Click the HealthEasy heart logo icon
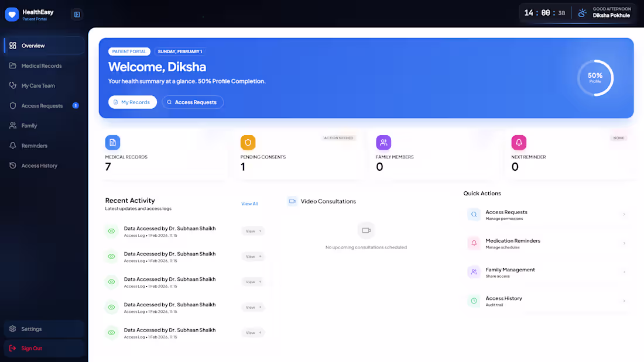The image size is (644, 362). (12, 15)
